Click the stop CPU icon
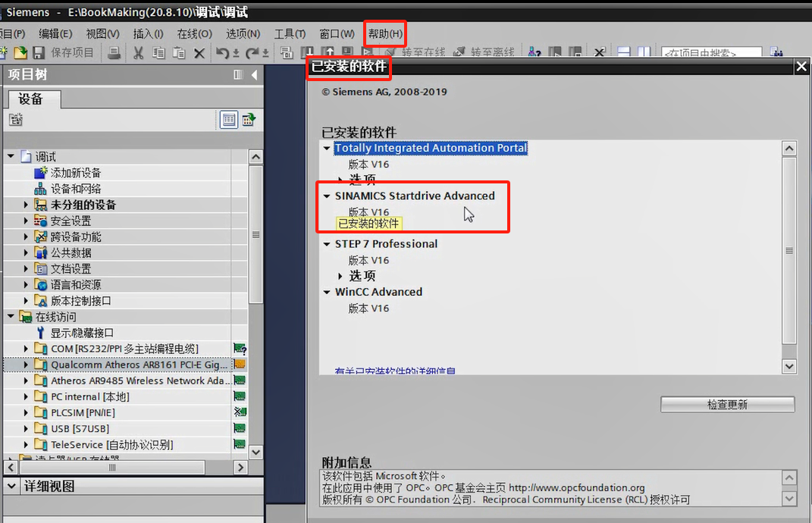 click(575, 52)
